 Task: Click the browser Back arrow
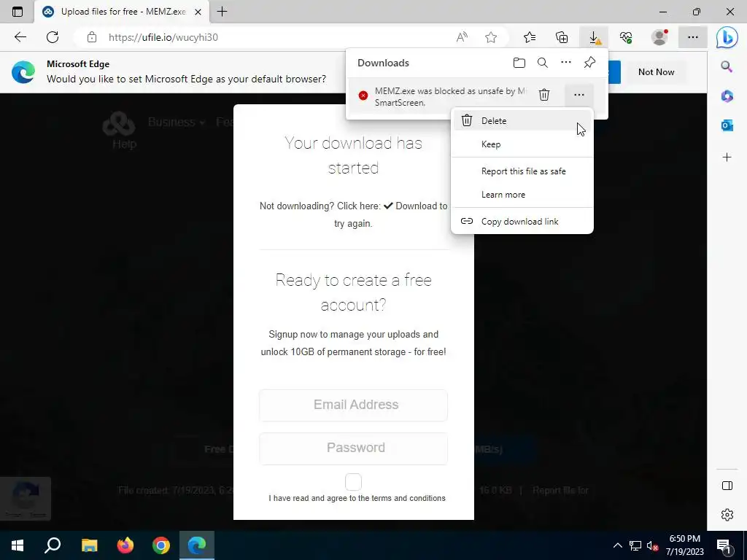click(x=20, y=37)
